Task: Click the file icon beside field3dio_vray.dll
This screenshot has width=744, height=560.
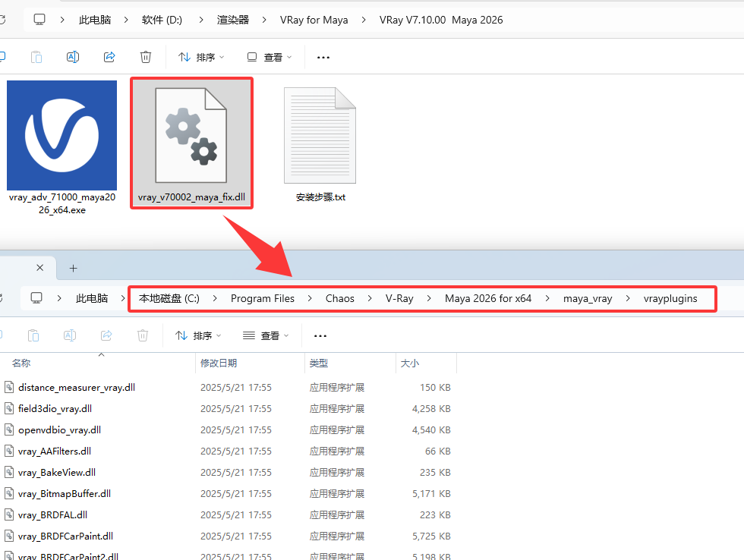Action: point(9,408)
